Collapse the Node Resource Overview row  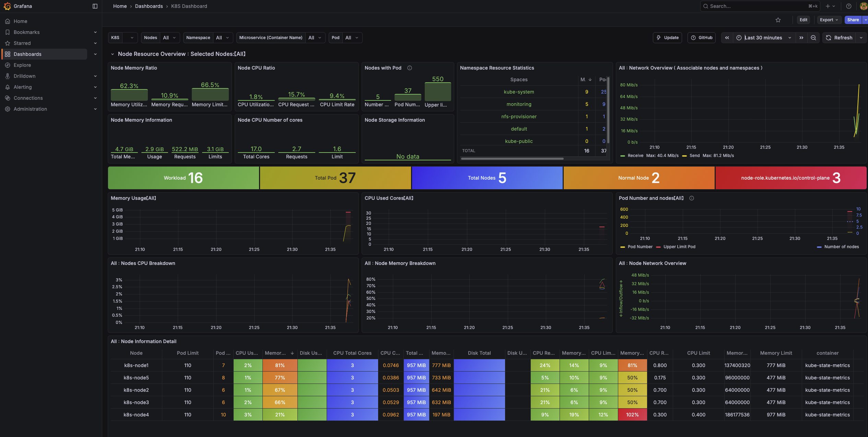pos(112,54)
